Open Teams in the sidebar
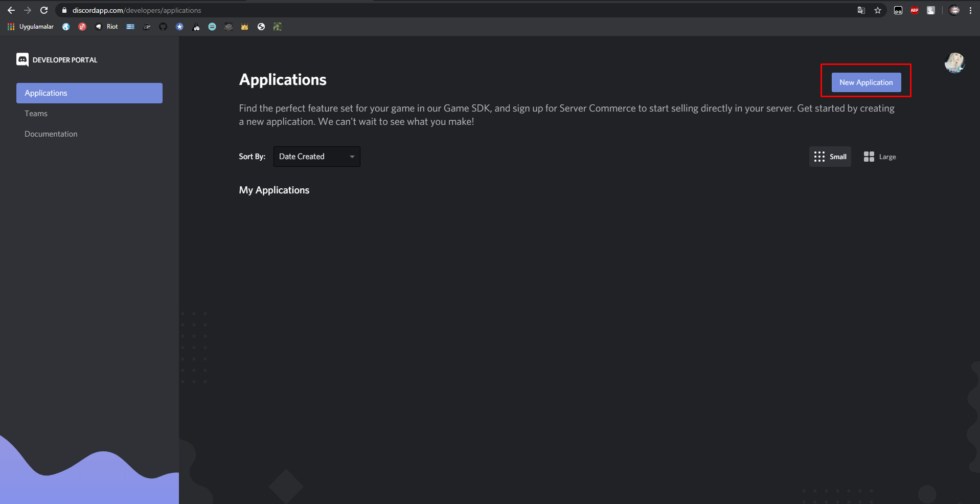This screenshot has height=504, width=980. click(89, 114)
